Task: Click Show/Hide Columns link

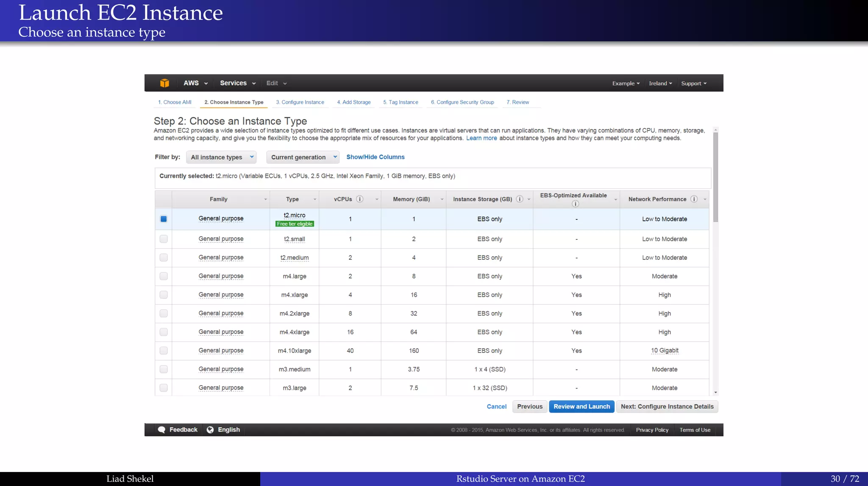Action: pyautogui.click(x=376, y=157)
